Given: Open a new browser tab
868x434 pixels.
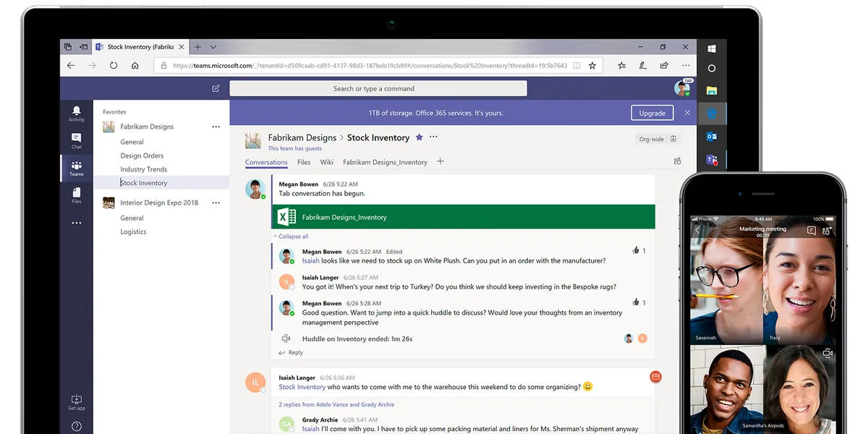Looking at the screenshot, I should click(x=198, y=47).
